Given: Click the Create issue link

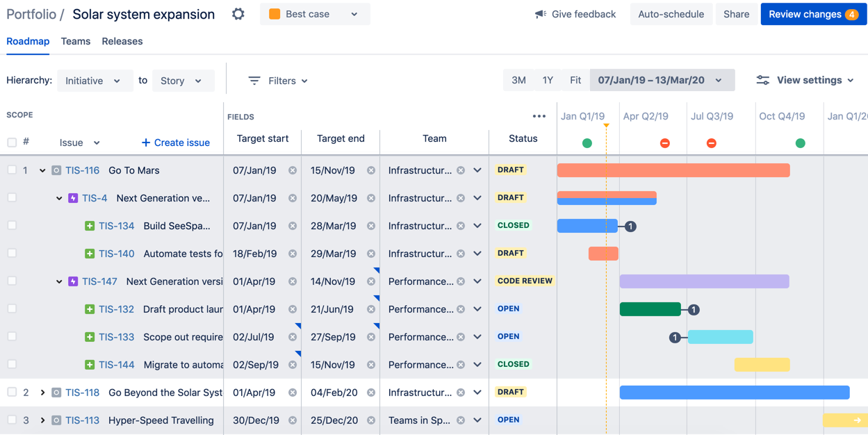Looking at the screenshot, I should [175, 142].
